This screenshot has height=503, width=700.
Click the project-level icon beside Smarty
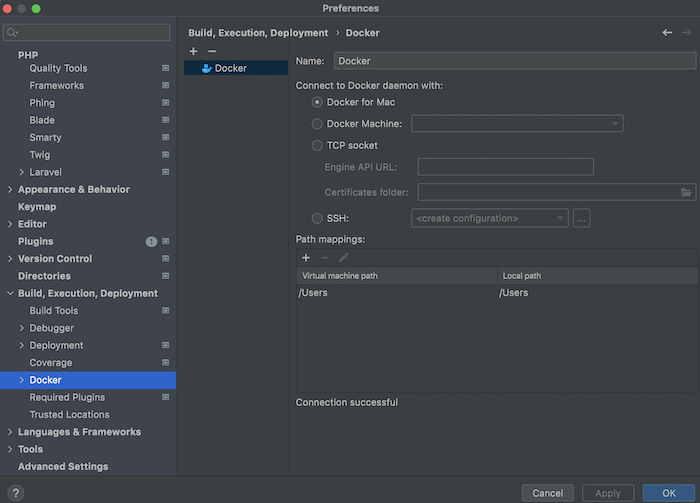pyautogui.click(x=166, y=137)
